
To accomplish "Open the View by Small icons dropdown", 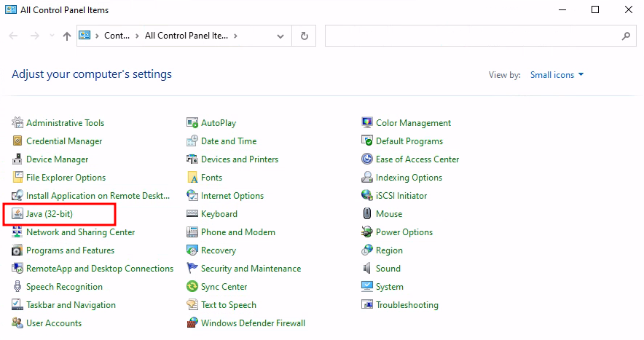I will pyautogui.click(x=557, y=75).
